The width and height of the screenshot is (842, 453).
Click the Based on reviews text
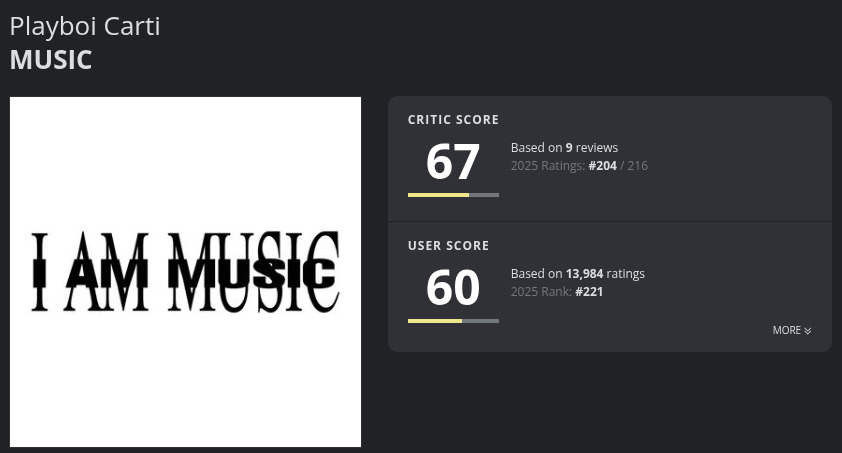click(564, 148)
